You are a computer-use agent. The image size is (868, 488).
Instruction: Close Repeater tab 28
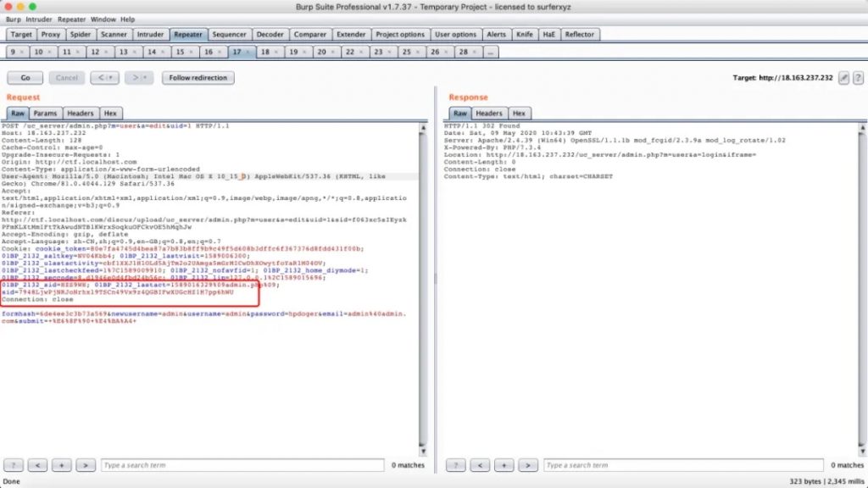tap(475, 52)
